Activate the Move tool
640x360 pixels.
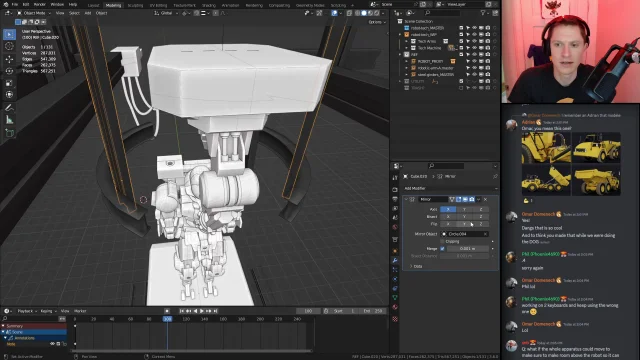9,59
